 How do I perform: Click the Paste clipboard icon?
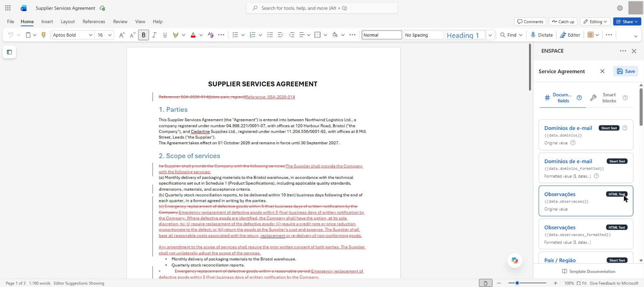28,35
